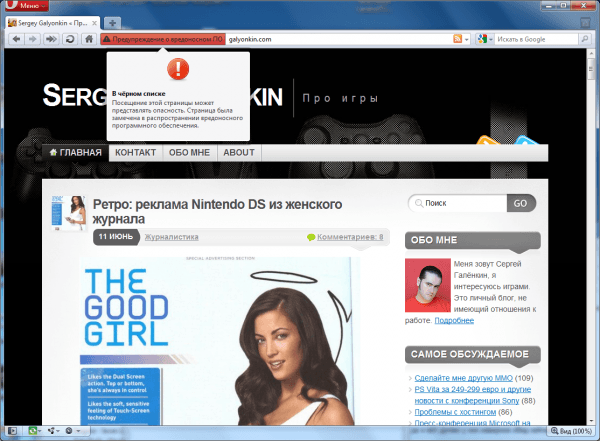Click the Про игры tagline
Viewport: 600px width, 441px height.
[340, 99]
